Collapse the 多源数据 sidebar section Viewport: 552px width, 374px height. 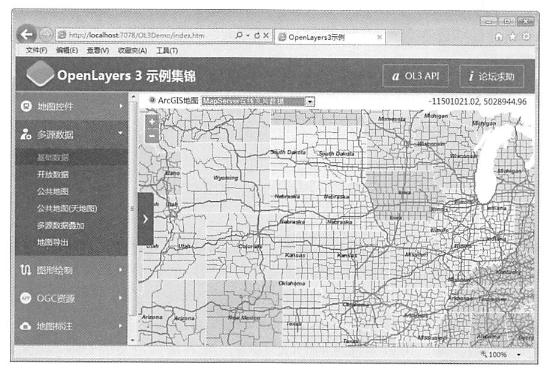click(x=71, y=134)
